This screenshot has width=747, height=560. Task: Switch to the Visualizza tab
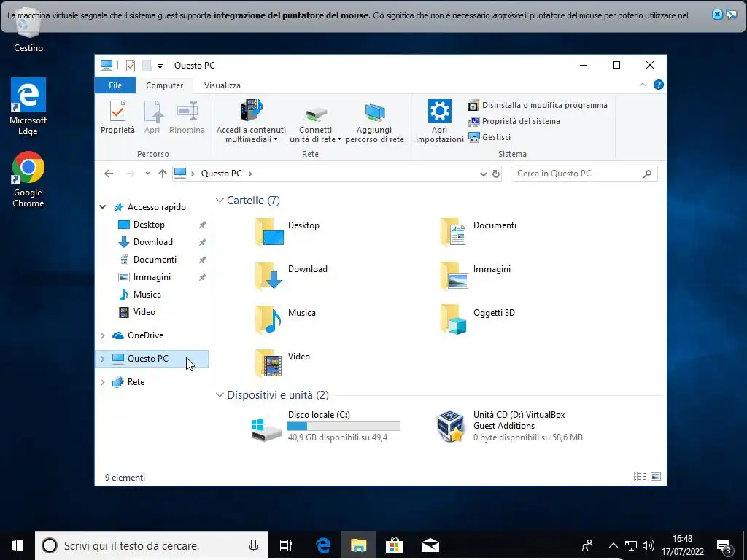coord(222,85)
